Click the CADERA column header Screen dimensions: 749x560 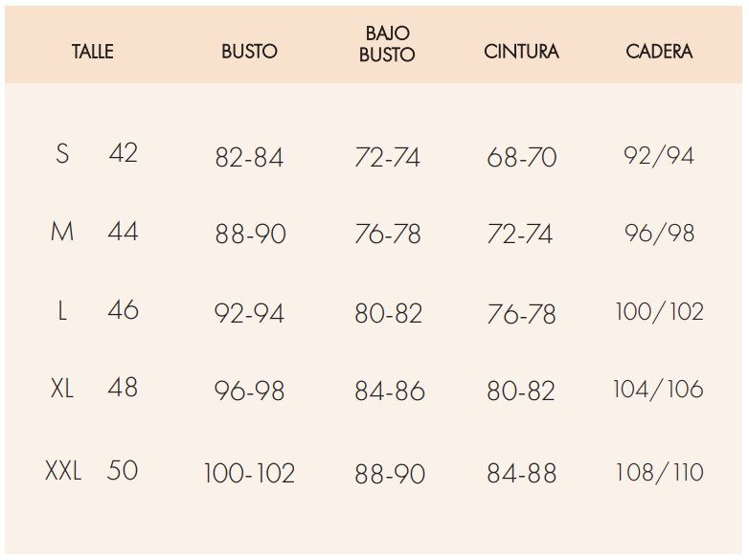659,52
